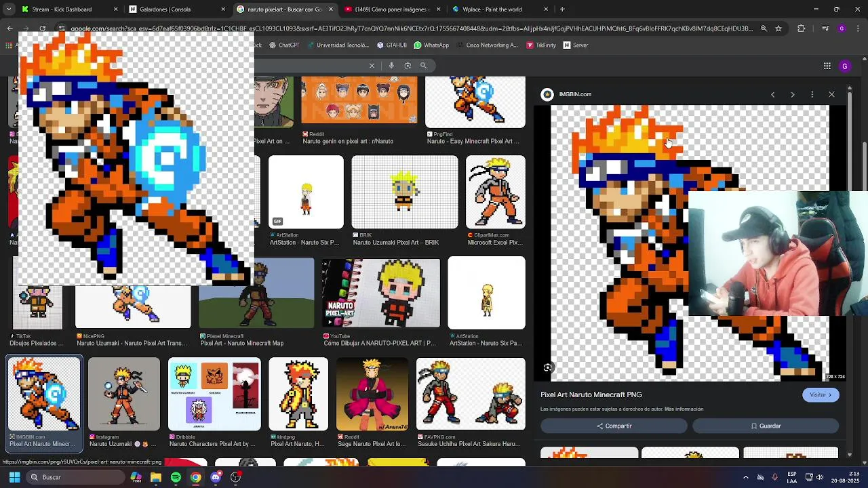Go back with the browser back arrow
Screen dimensions: 868x488
(x=9, y=28)
